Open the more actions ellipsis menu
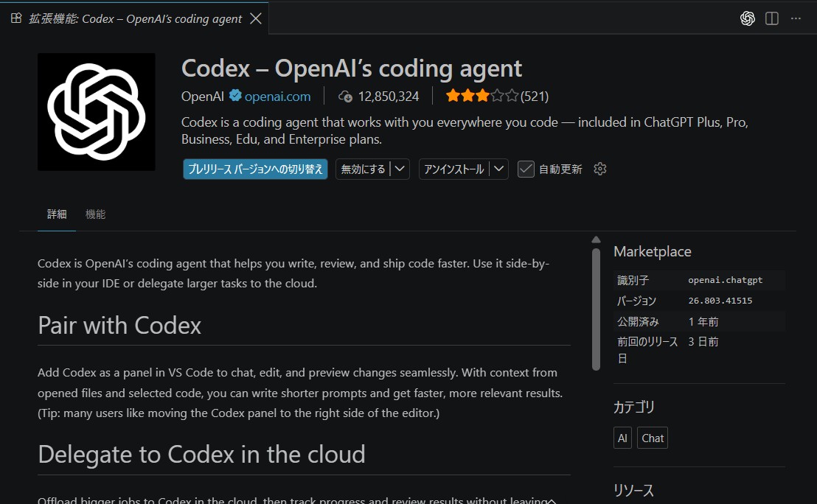817x504 pixels. [796, 18]
